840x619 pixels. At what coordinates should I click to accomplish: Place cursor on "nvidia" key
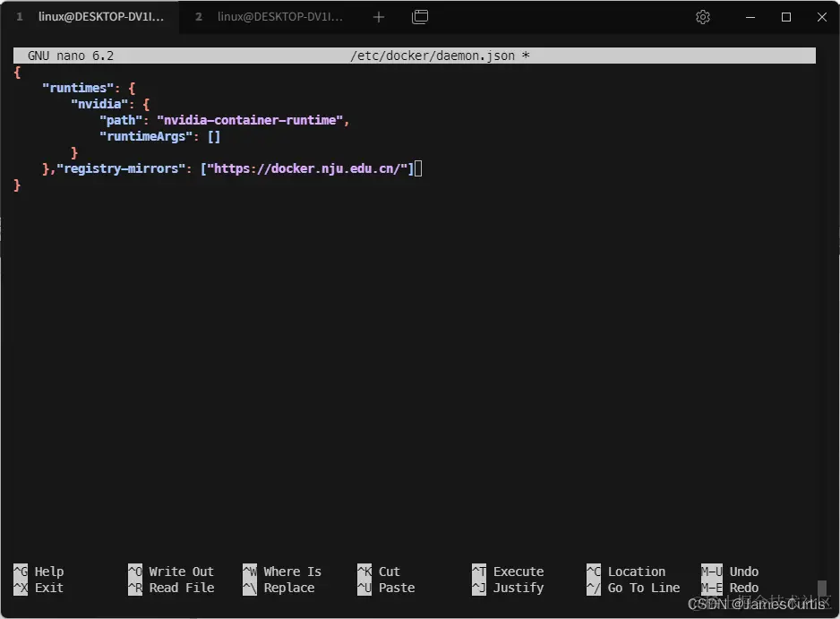(99, 104)
